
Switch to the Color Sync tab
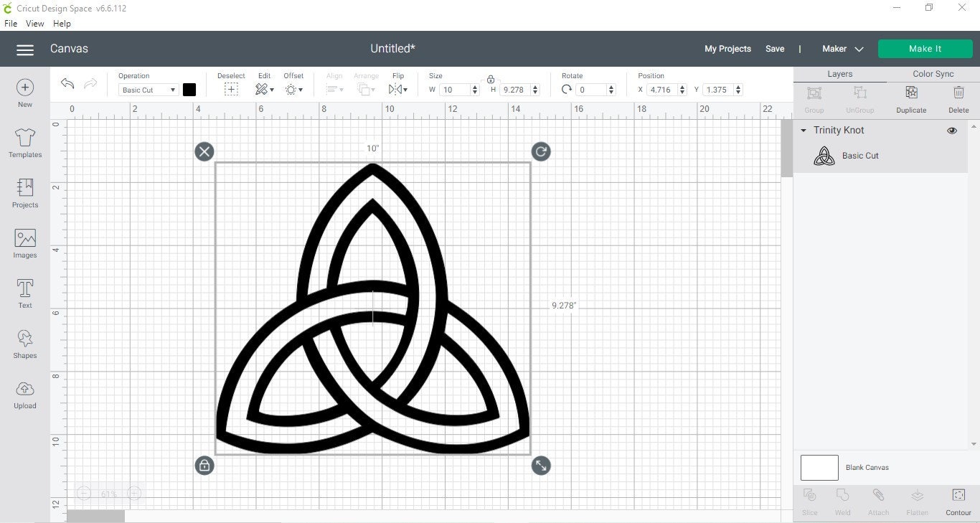933,73
